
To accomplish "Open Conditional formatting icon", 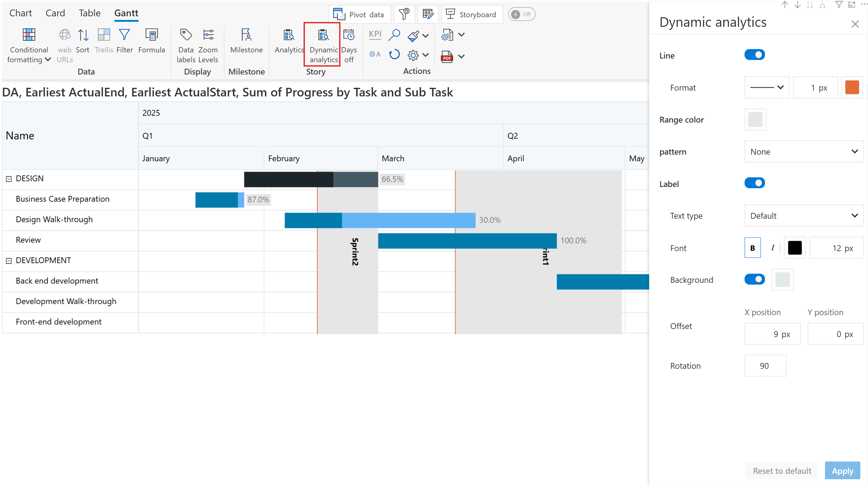I will (x=29, y=35).
